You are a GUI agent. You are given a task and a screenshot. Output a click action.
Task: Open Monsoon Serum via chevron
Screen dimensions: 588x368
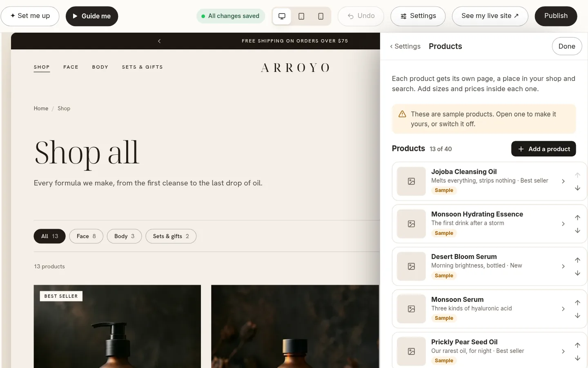click(563, 309)
